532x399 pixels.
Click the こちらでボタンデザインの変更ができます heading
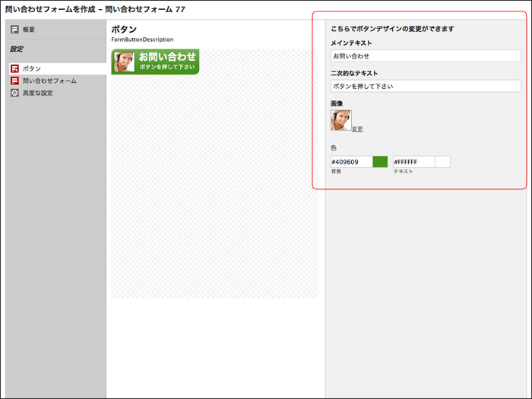click(x=392, y=29)
